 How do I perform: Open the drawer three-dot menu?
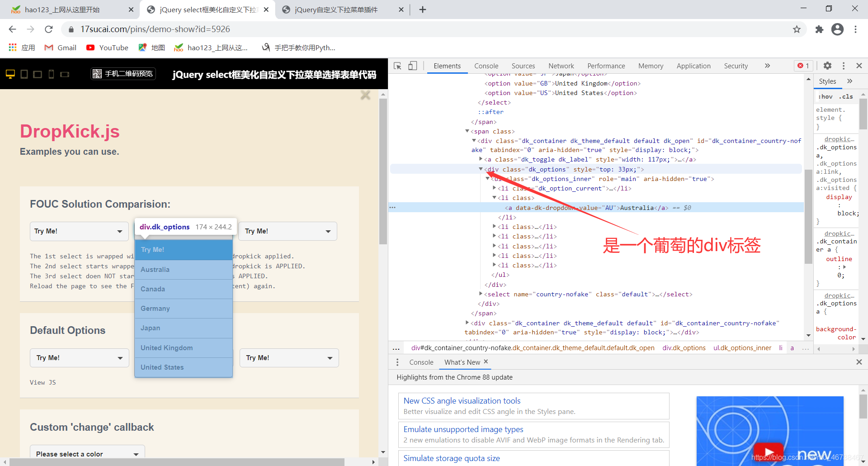coord(397,362)
